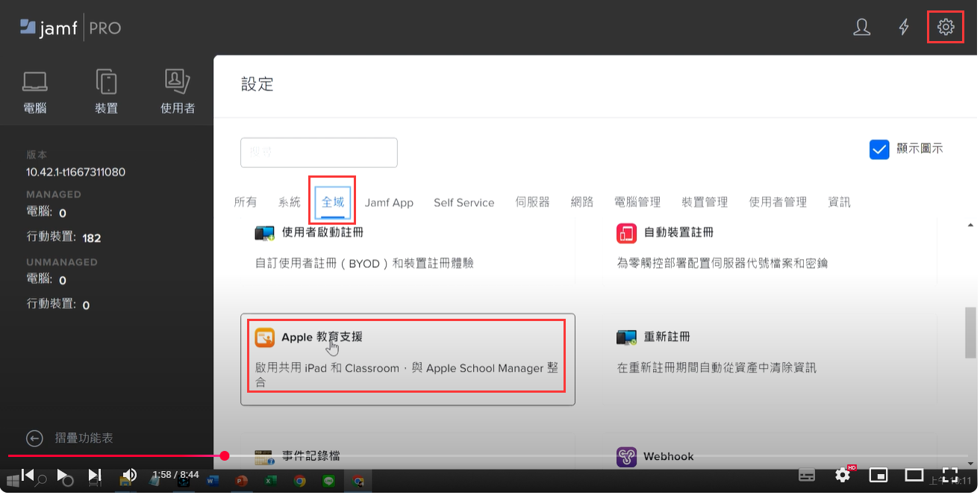
Task: Mute the video volume speaker
Action: tap(129, 475)
